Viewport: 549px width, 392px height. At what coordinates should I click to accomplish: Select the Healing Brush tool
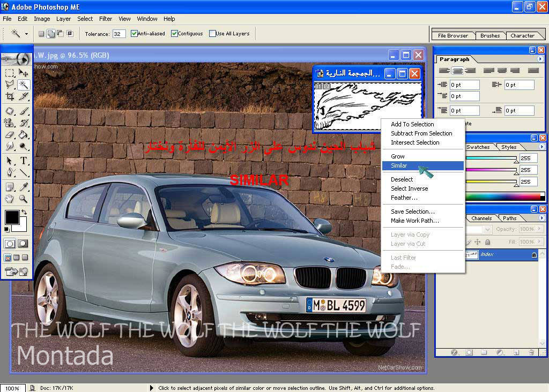[10, 111]
